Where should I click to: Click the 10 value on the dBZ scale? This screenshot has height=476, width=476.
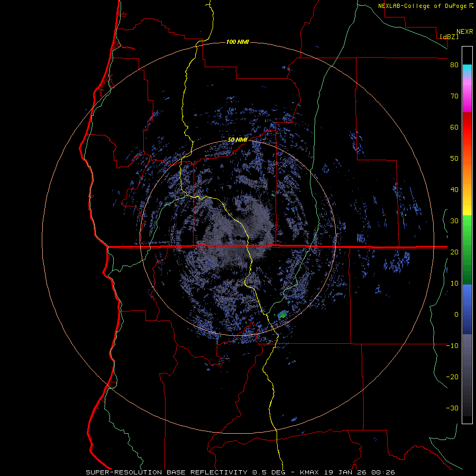pyautogui.click(x=454, y=283)
